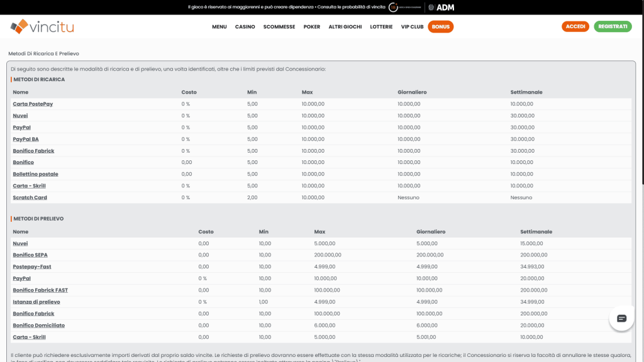Open the Istanza di prelievo link
The height and width of the screenshot is (362, 644).
coord(36,302)
